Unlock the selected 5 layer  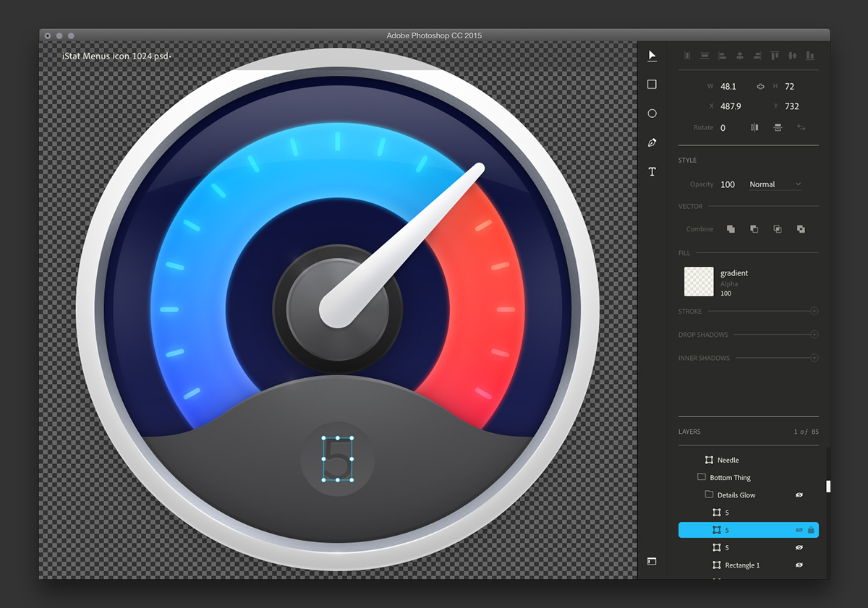811,530
